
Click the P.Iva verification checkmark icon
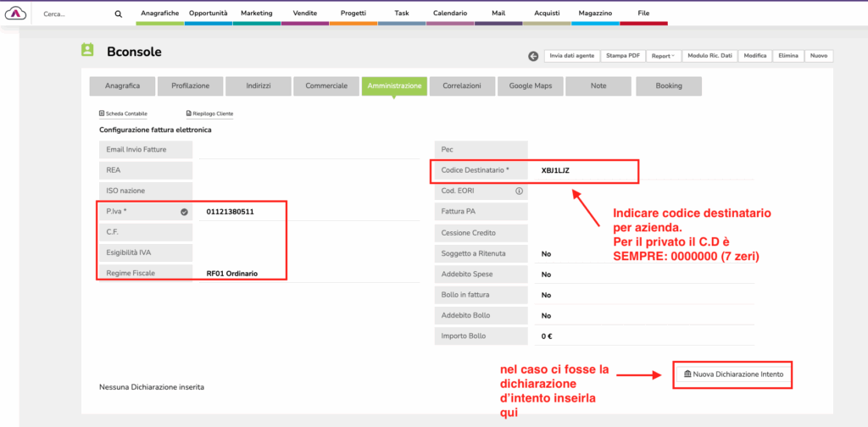pyautogui.click(x=184, y=212)
